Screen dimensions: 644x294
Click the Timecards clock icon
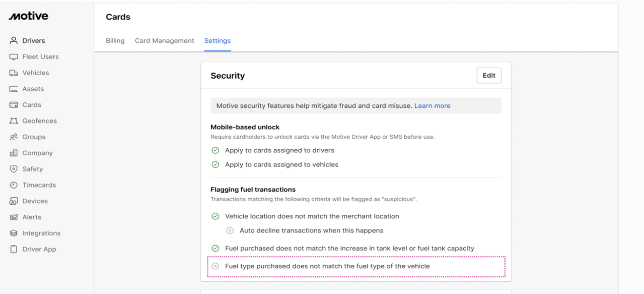(14, 185)
